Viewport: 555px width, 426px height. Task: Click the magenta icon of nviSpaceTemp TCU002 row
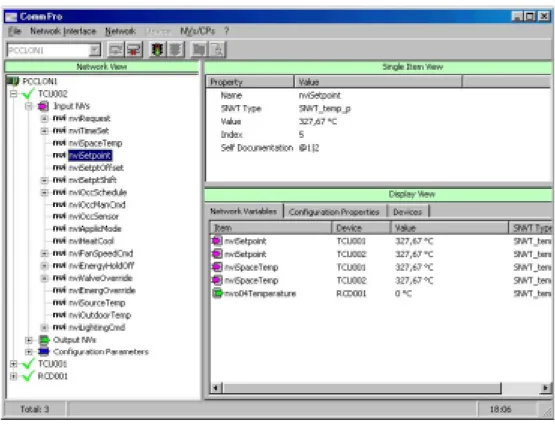217,280
